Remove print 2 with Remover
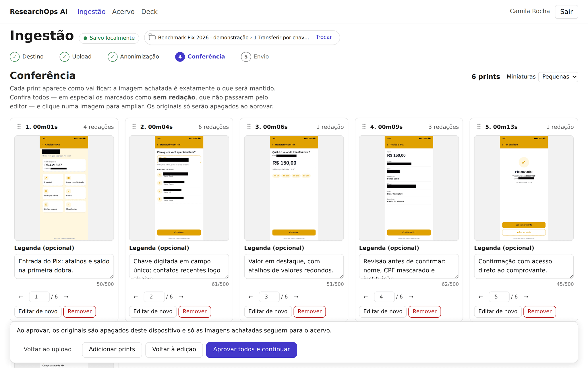 pyautogui.click(x=195, y=312)
